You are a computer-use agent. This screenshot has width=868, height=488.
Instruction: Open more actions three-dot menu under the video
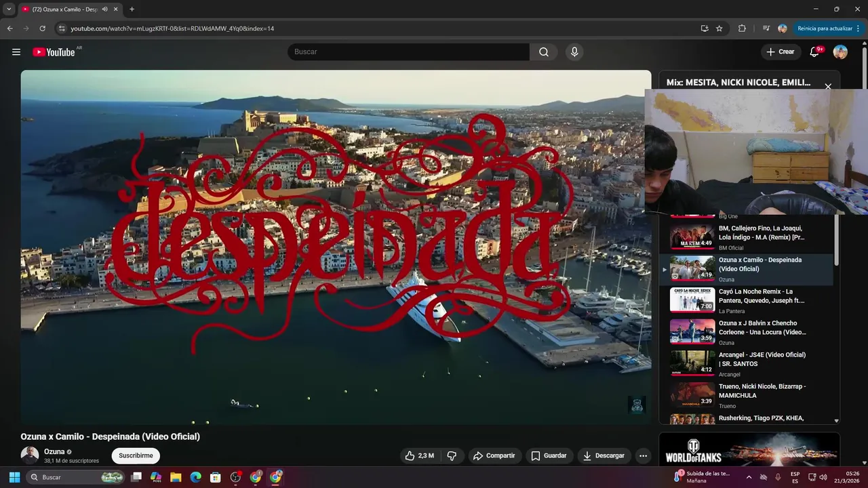click(643, 455)
